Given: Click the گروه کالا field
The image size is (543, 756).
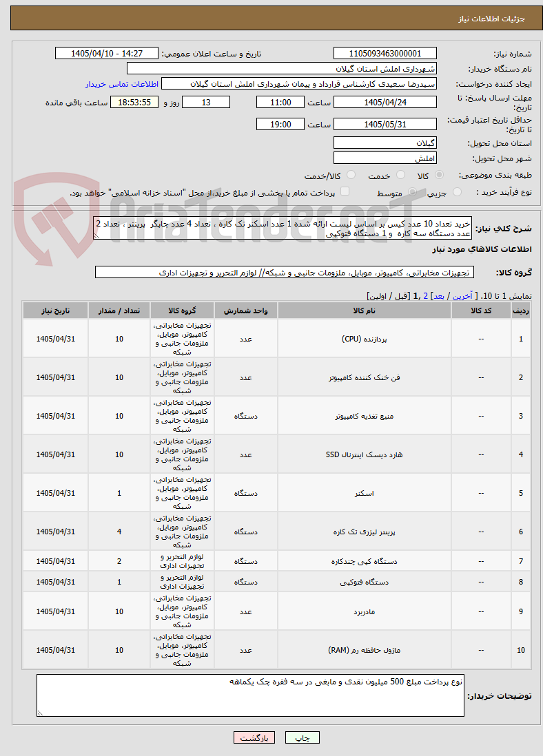Looking at the screenshot, I should [x=285, y=273].
